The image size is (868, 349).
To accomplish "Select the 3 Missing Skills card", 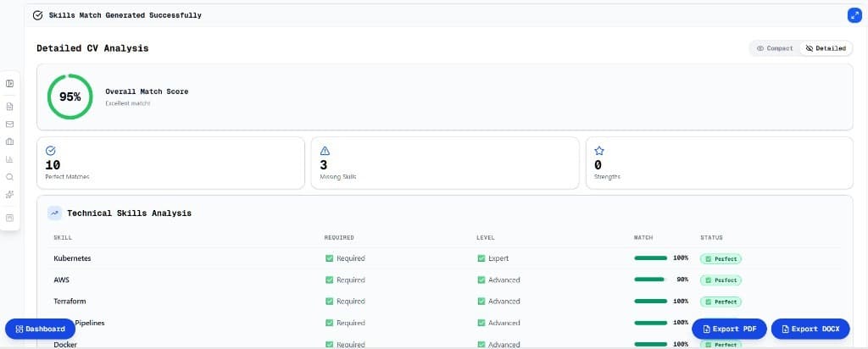I will 445,163.
